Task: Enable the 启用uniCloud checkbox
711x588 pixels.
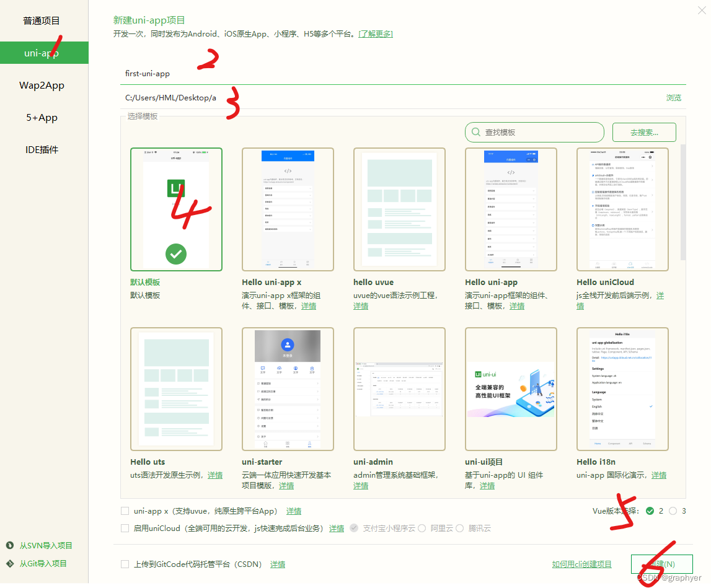Action: coord(125,528)
